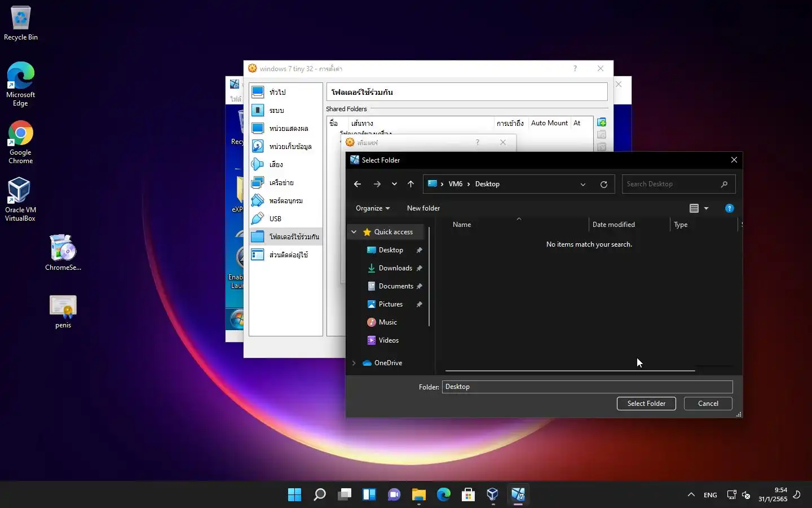
Task: Click the Folder name input field
Action: pos(587,387)
